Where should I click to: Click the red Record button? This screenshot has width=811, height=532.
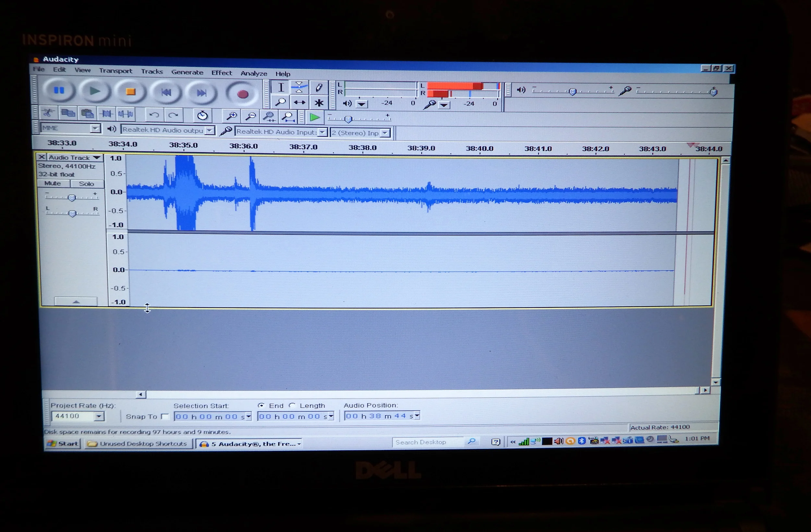(x=242, y=94)
